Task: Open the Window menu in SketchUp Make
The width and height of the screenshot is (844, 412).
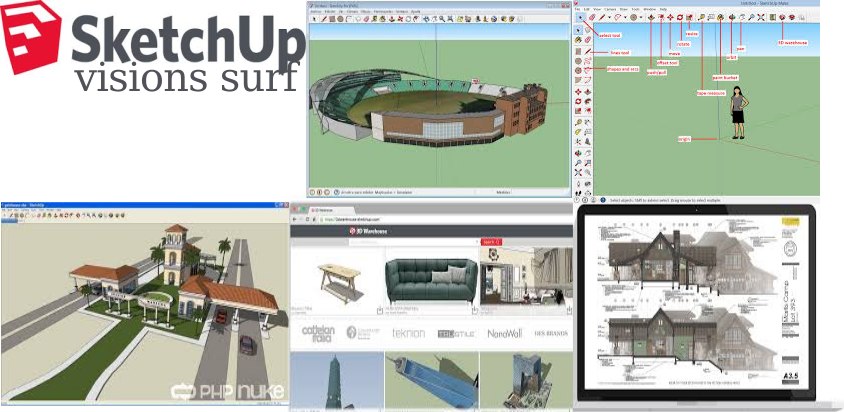Action: [649, 9]
